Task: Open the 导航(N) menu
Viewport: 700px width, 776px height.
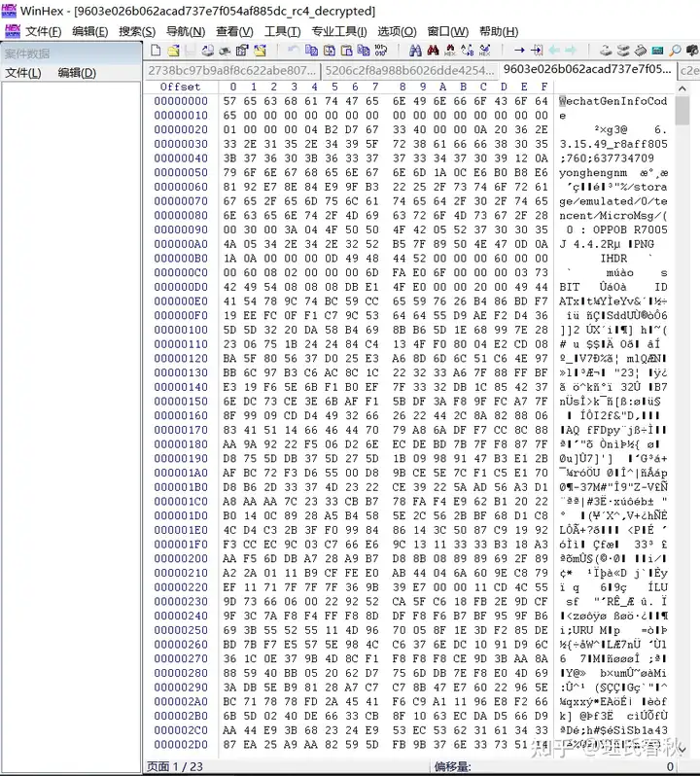Action: 186,32
